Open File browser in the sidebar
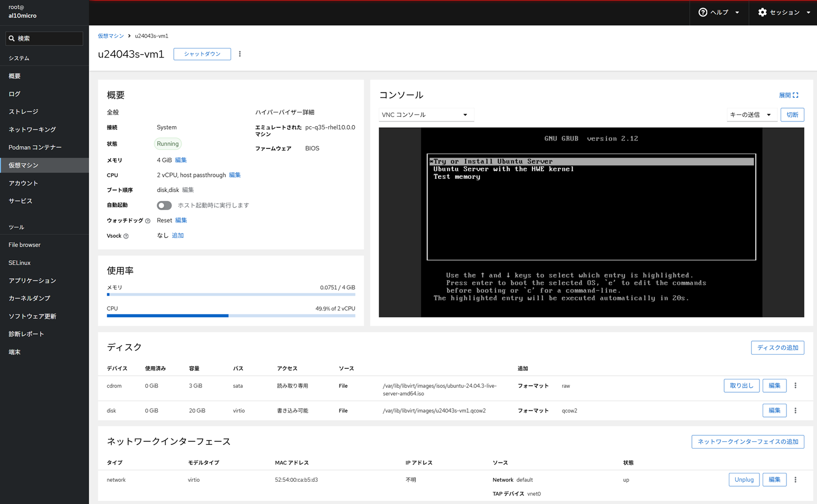 pyautogui.click(x=44, y=245)
